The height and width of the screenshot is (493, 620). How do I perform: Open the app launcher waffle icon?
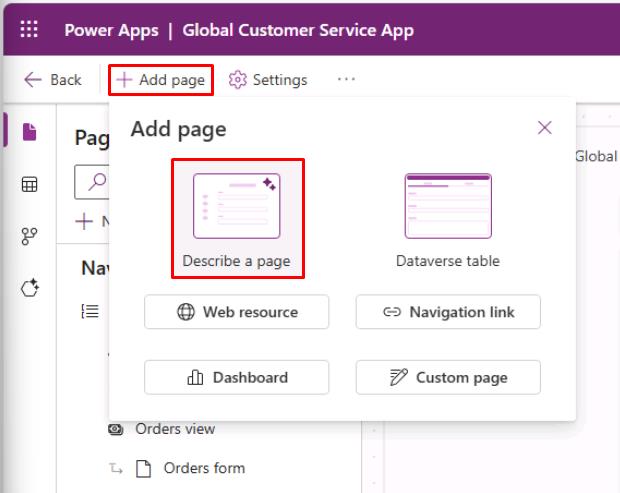pos(29,29)
